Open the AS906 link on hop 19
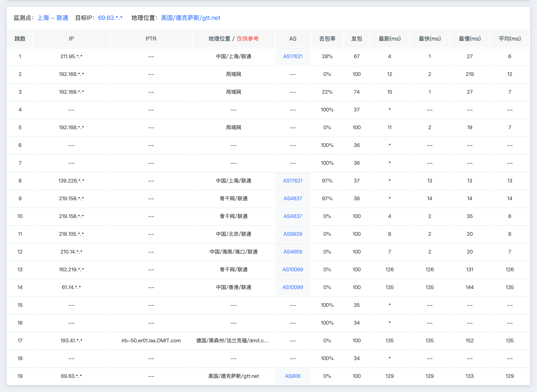 coord(293,376)
